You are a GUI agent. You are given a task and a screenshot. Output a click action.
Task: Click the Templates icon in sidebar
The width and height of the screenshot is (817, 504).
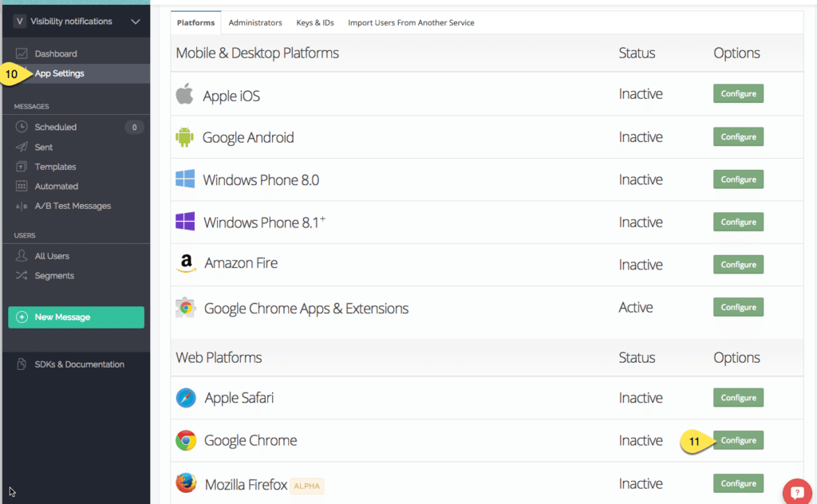coord(22,167)
